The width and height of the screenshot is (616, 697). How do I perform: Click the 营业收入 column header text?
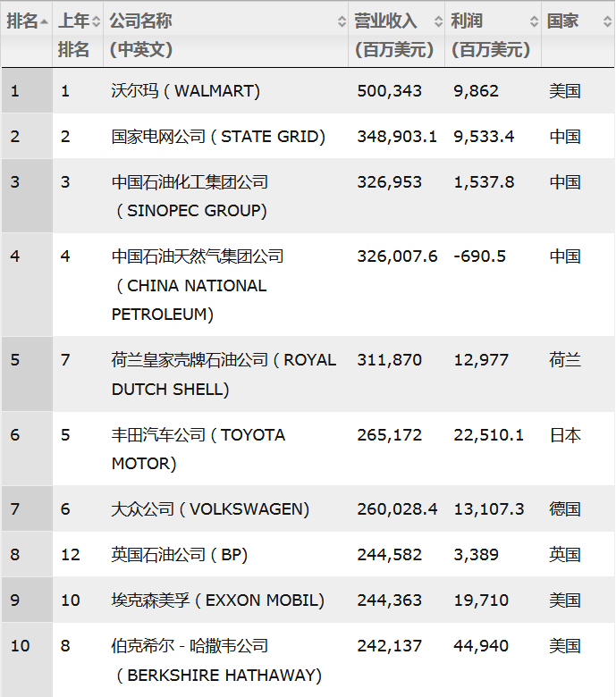(x=385, y=21)
